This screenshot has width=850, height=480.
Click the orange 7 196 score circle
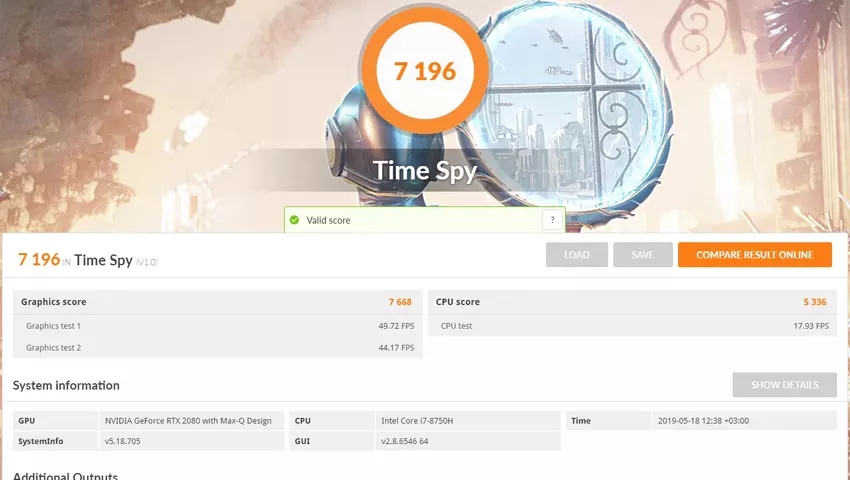pos(425,71)
